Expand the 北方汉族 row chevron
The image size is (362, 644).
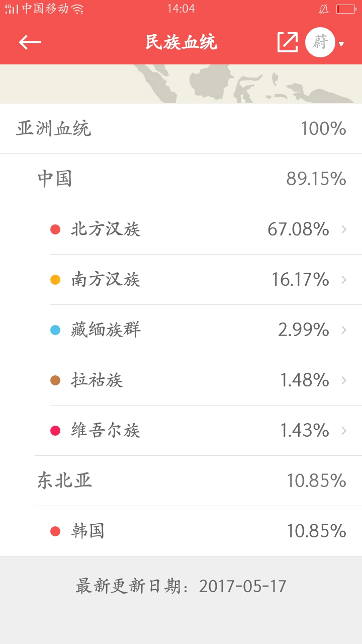click(344, 229)
